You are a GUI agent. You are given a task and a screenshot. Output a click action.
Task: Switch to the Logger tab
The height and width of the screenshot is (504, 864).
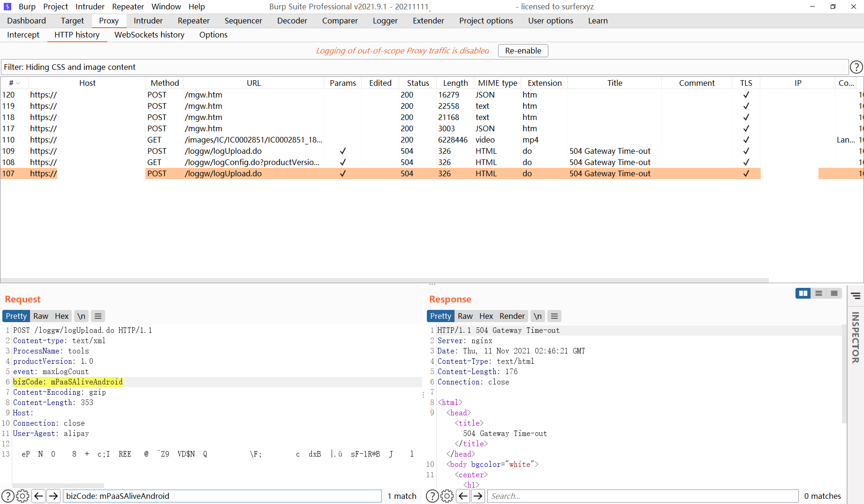(385, 21)
